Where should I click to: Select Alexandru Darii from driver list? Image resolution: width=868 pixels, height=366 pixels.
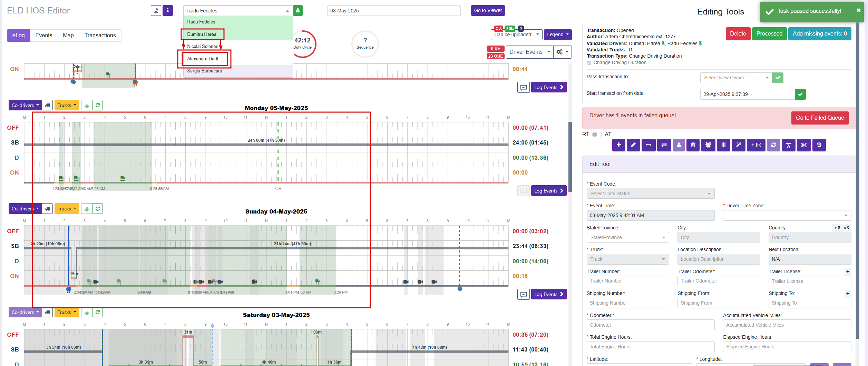238,59
